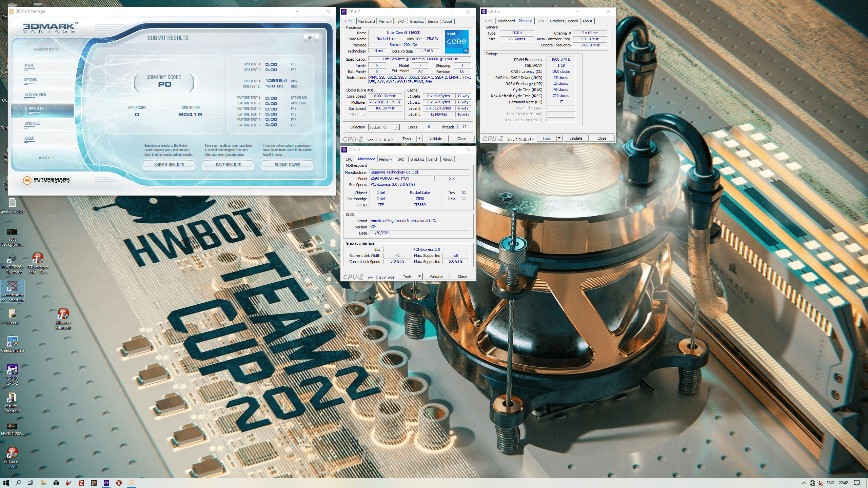This screenshot has width=868, height=488.
Task: Click Validate in the CPU tab window
Action: [x=436, y=139]
